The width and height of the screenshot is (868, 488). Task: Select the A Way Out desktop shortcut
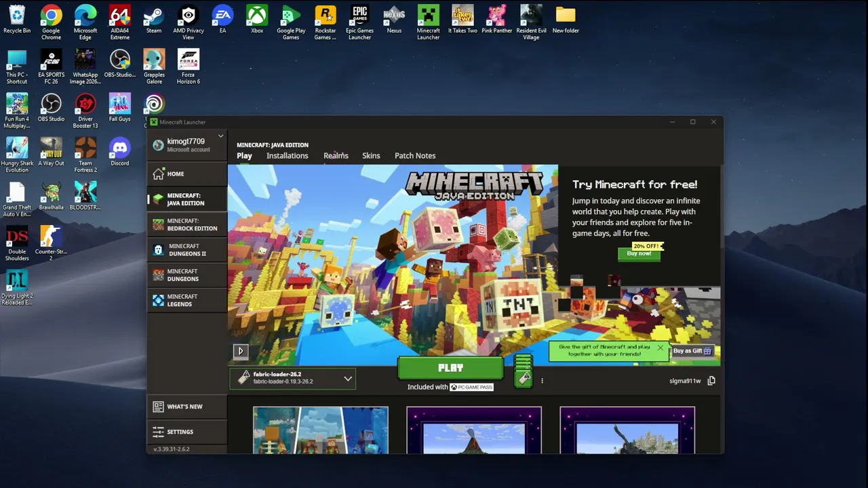tap(51, 152)
